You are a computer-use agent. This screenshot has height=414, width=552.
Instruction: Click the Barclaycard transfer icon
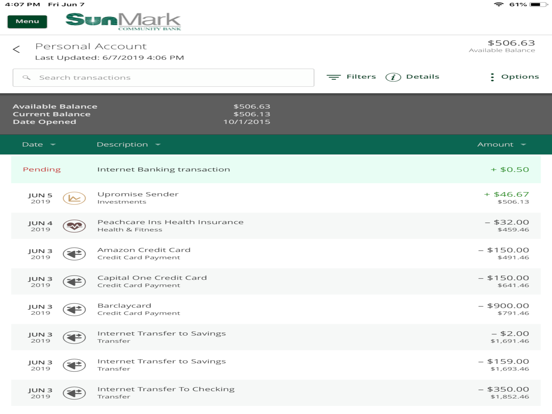pos(74,309)
